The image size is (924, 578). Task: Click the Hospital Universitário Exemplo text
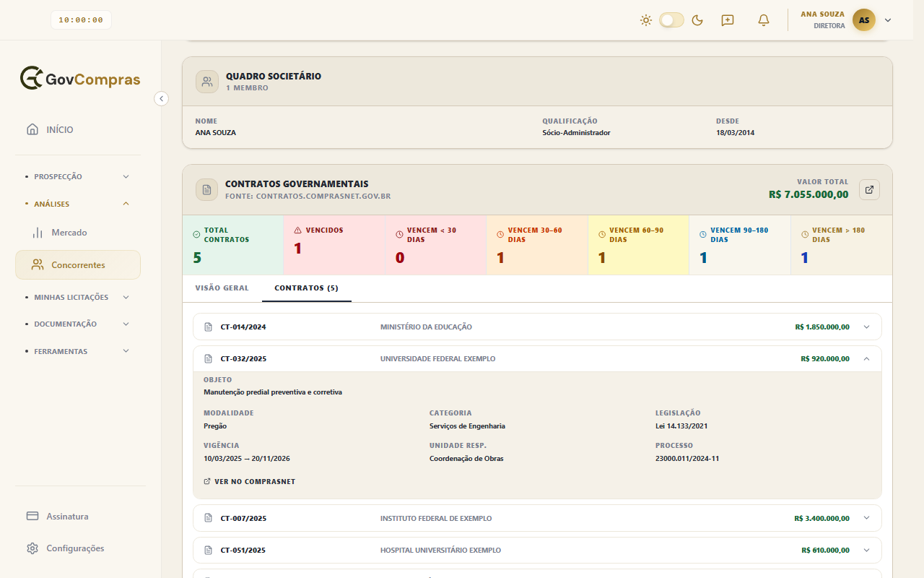(x=440, y=550)
